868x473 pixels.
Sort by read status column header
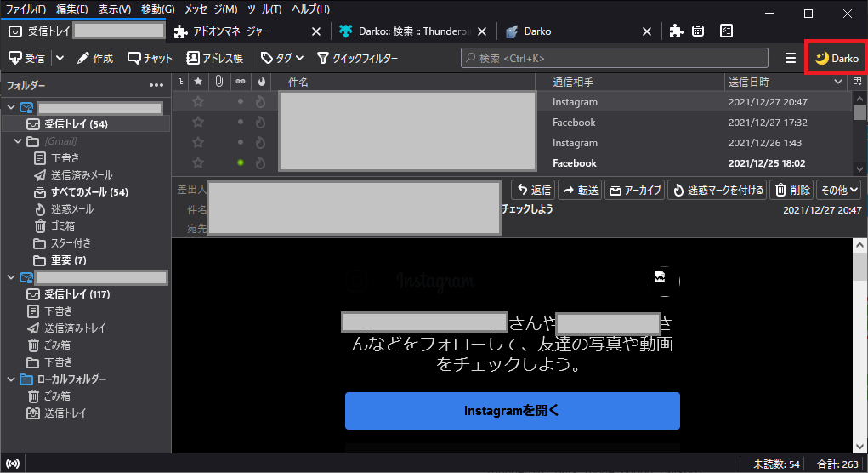[241, 82]
